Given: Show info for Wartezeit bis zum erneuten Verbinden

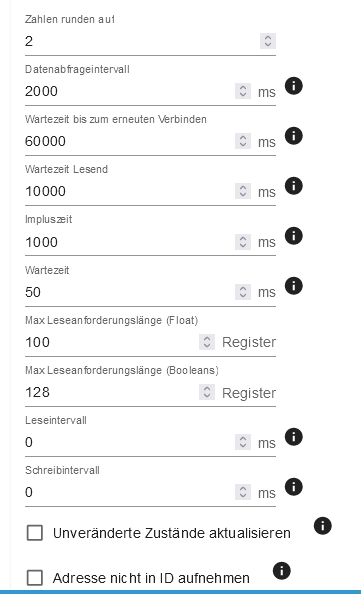Looking at the screenshot, I should pos(294,136).
